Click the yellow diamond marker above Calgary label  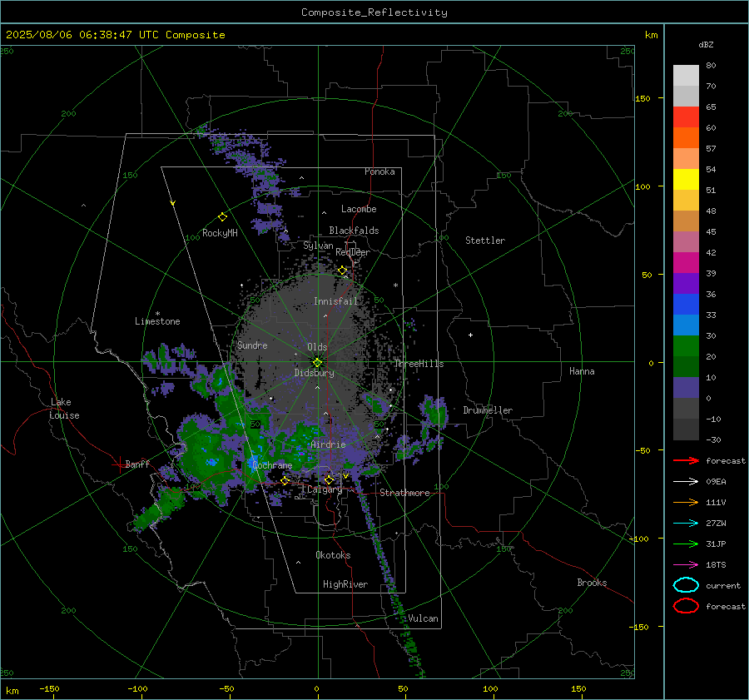coord(329,479)
